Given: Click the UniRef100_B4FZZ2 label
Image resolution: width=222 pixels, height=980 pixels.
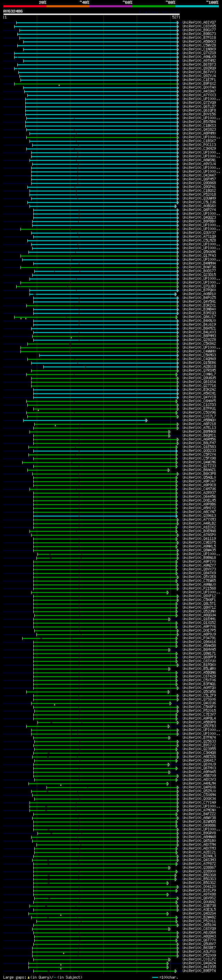Looking at the screenshot, I should click(199, 814).
